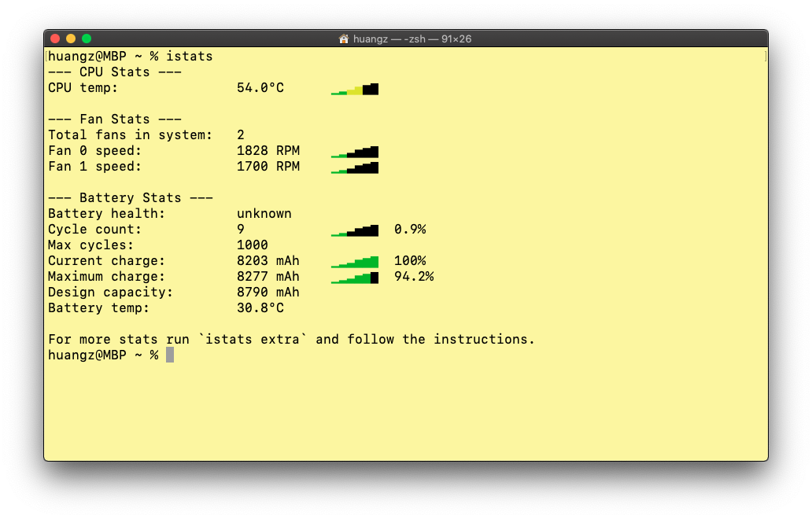Click the red close window button

click(55, 39)
